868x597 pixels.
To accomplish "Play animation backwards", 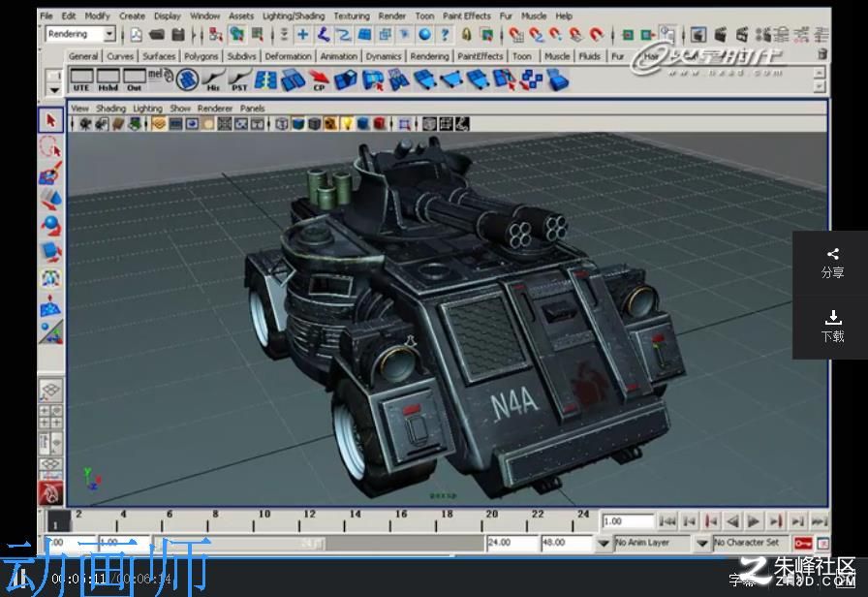I will [732, 521].
